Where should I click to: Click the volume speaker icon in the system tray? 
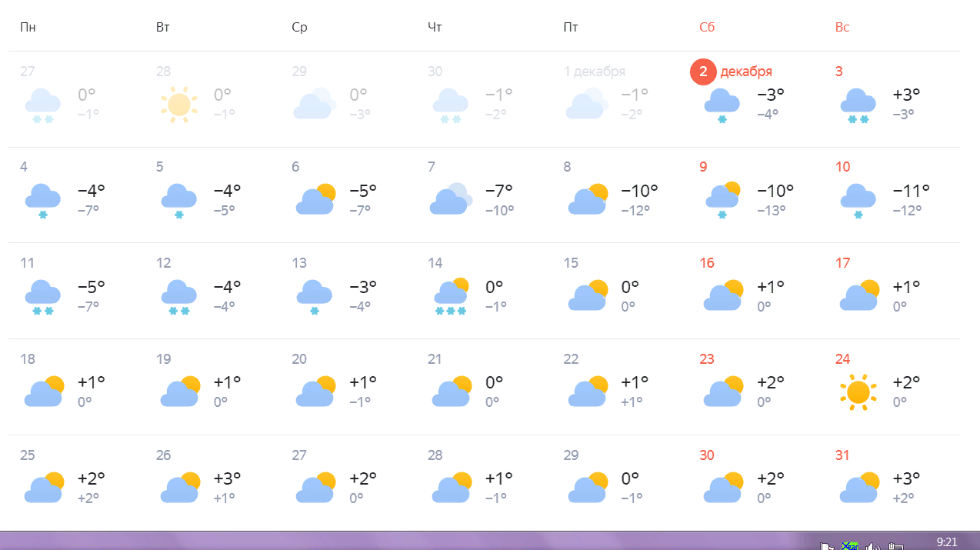point(872,545)
